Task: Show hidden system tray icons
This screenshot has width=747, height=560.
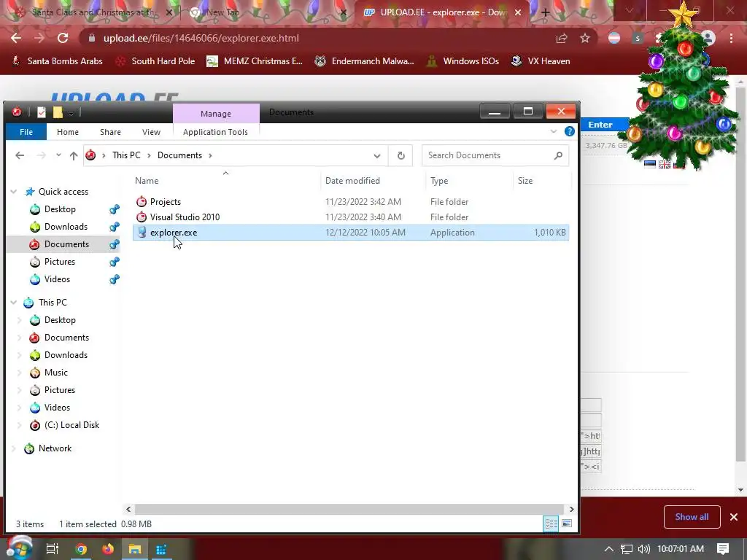Action: click(609, 549)
